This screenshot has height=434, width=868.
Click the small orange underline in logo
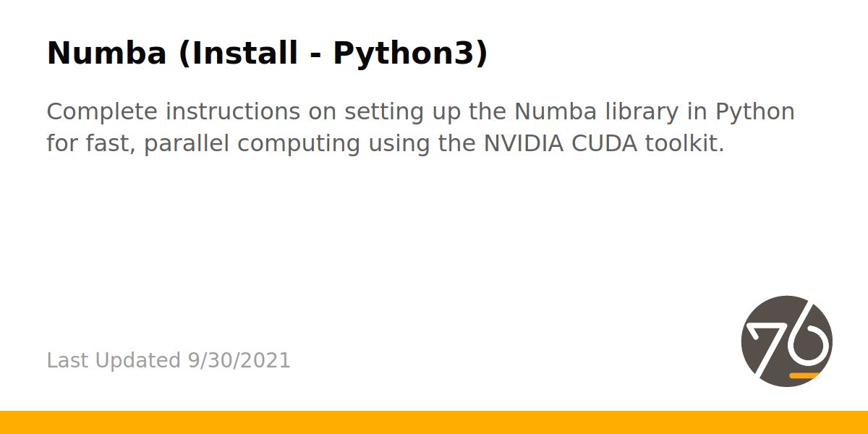[804, 375]
